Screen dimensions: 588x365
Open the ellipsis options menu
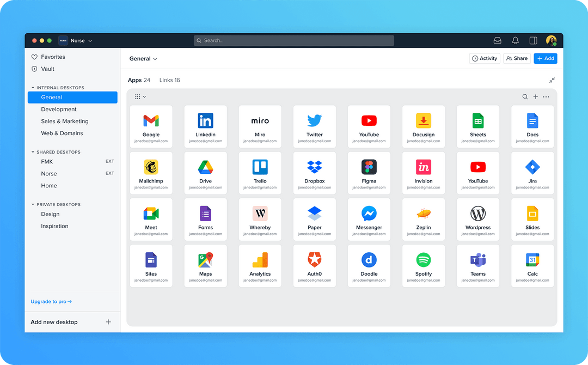(546, 96)
